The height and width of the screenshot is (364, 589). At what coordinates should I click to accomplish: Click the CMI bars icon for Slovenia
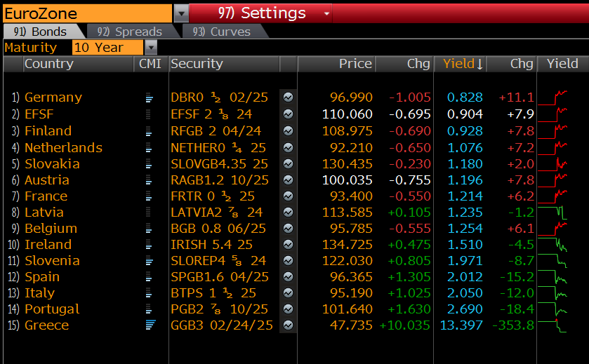tap(149, 261)
